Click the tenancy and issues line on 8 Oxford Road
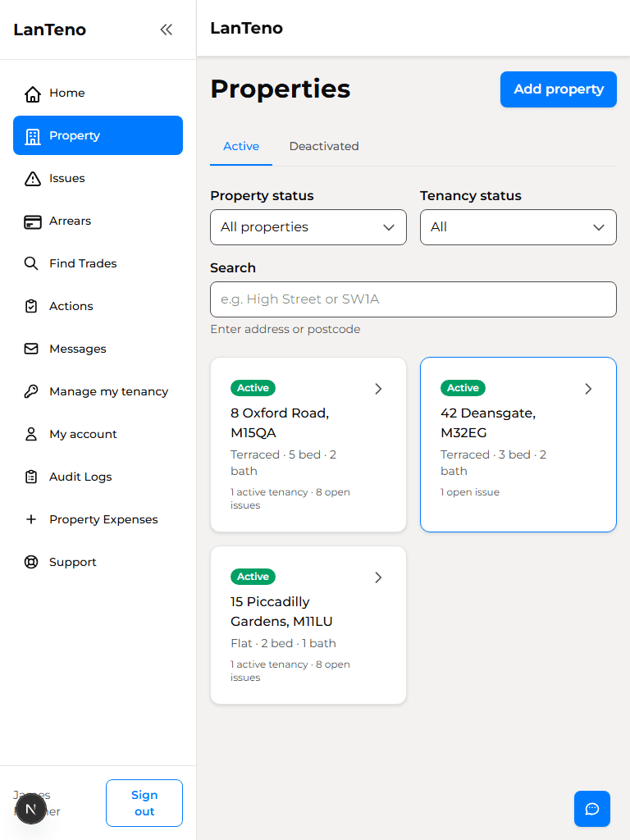Screen dimensions: 630x840 point(290,499)
